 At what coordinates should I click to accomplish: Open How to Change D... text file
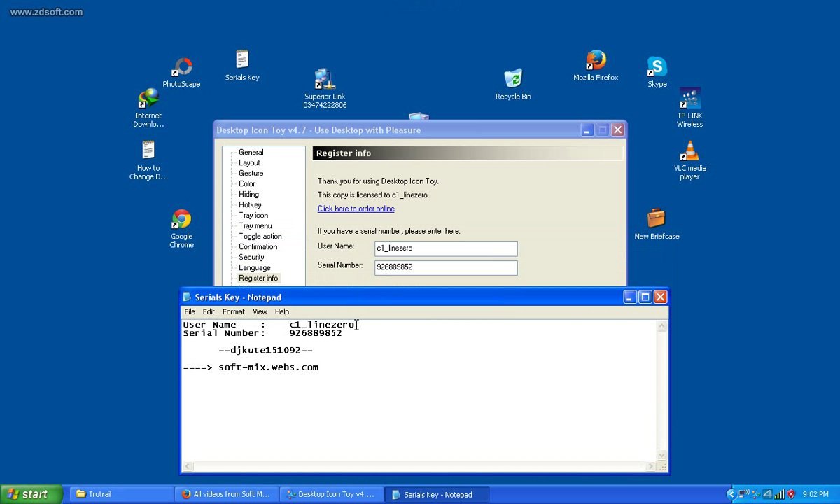(148, 160)
